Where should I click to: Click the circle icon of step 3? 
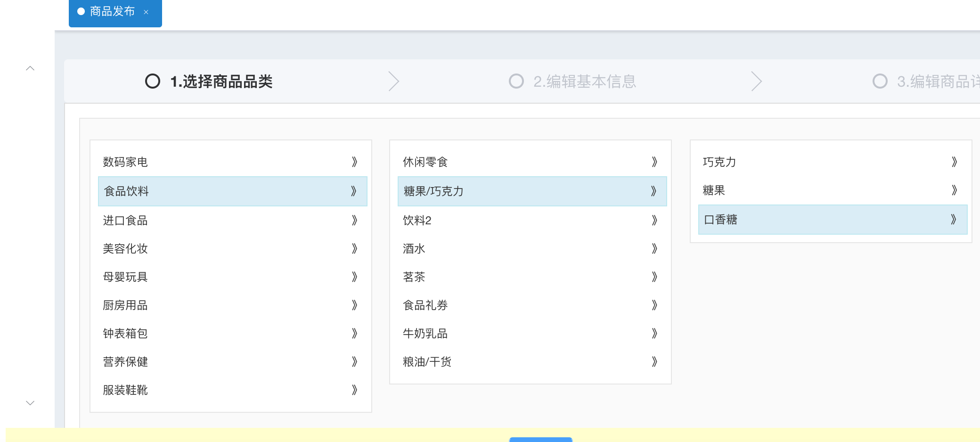click(880, 81)
